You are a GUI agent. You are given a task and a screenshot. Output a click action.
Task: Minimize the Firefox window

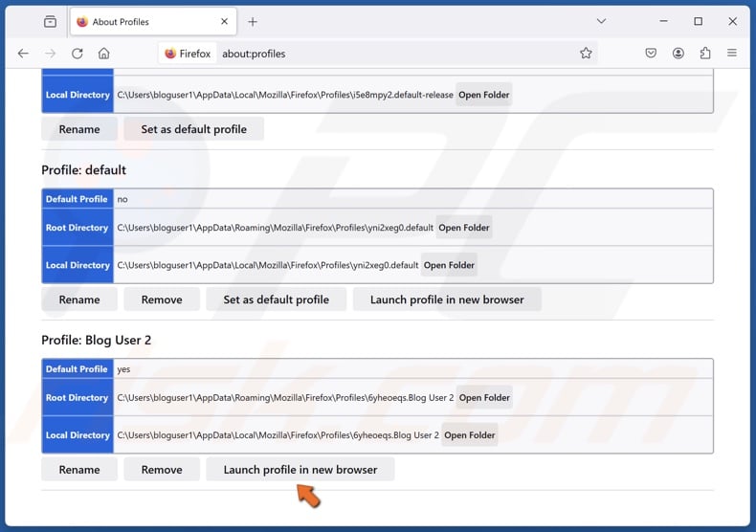tap(663, 21)
